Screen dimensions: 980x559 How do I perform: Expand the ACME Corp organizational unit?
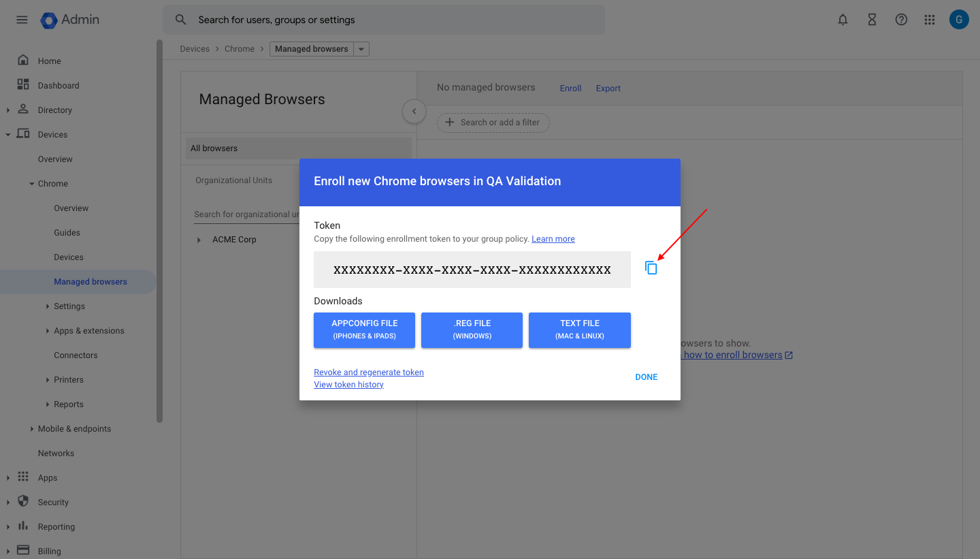[199, 240]
